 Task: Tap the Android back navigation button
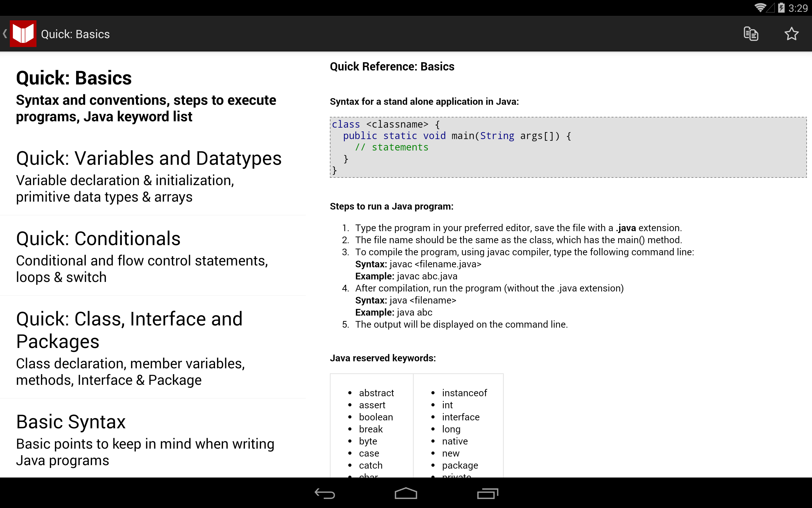point(324,493)
